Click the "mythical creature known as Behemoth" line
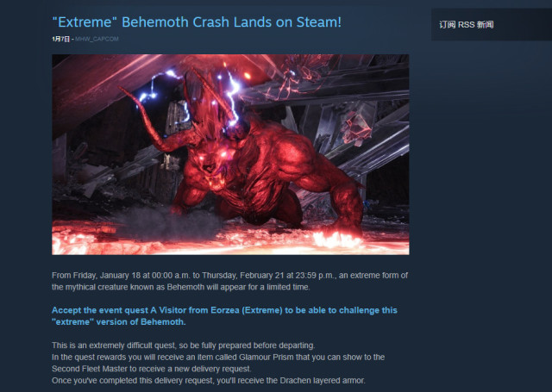Viewport: 552px width, 392px height. pos(180,287)
